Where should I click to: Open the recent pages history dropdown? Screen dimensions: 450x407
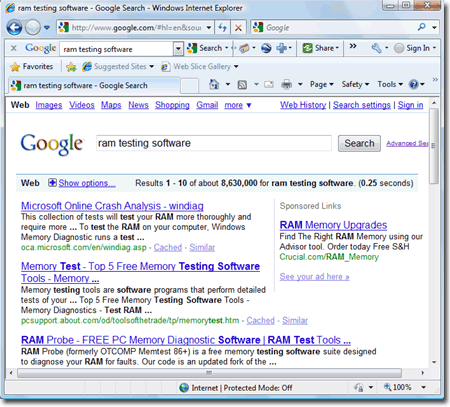pos(47,28)
